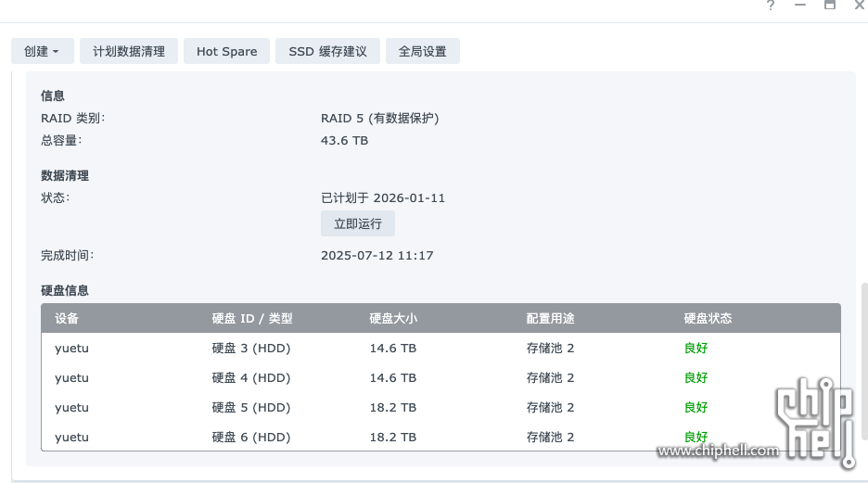Screen dimensions: 868x483
Task: Open the Hot Spare settings
Action: click(x=226, y=52)
